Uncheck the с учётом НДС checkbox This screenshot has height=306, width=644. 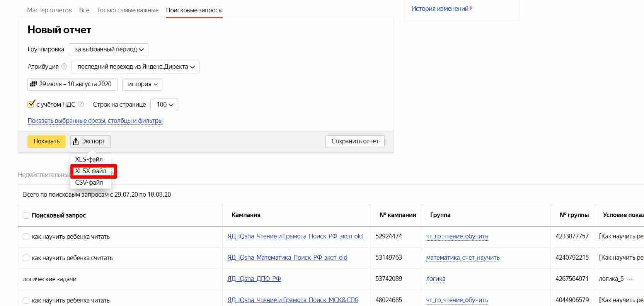click(31, 104)
